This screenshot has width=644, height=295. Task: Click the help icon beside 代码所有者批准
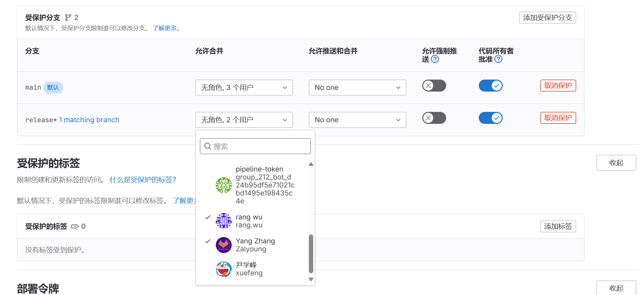498,59
